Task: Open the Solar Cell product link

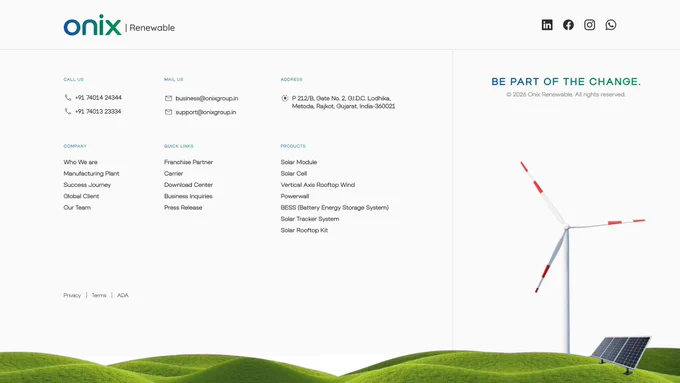Action: (x=294, y=173)
